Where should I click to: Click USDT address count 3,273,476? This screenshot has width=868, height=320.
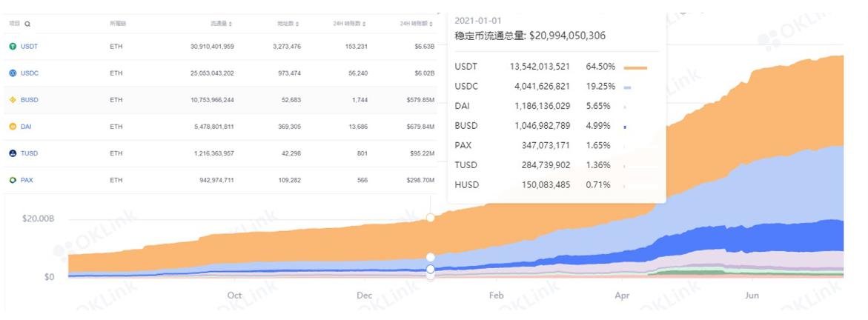pyautogui.click(x=287, y=47)
